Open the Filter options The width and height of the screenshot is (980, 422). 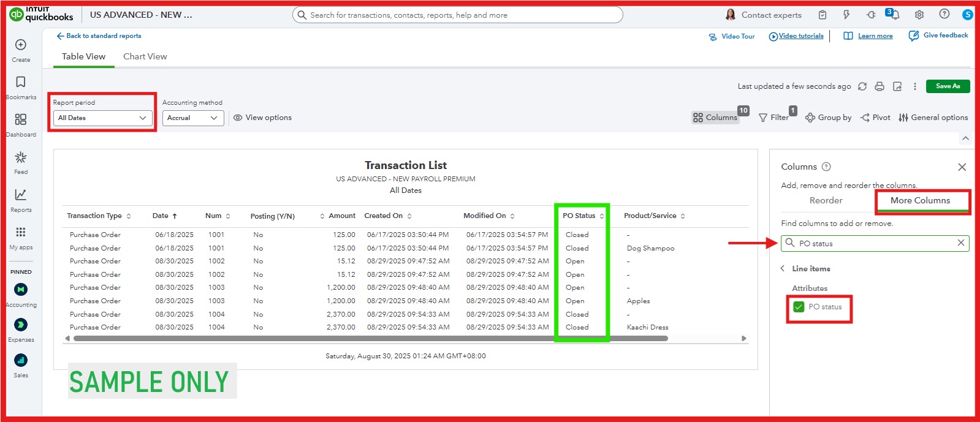[774, 118]
